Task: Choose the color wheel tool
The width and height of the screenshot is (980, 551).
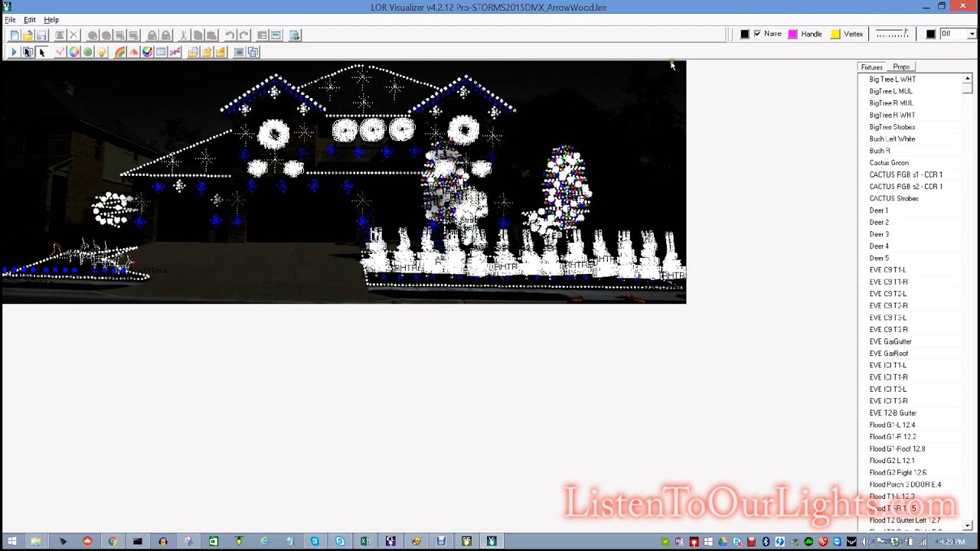Action: [x=74, y=52]
